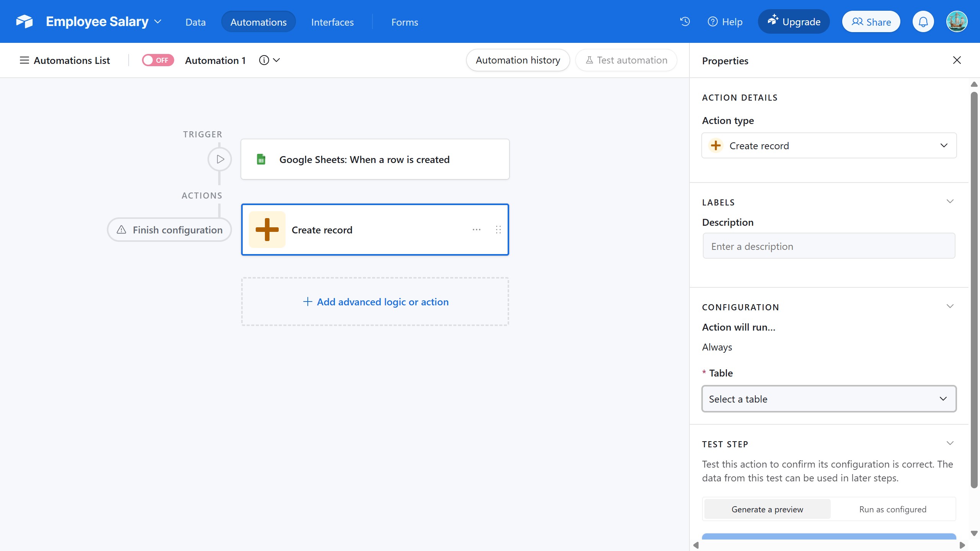Click the Automation 1 name
Image resolution: width=980 pixels, height=551 pixels.
[216, 60]
